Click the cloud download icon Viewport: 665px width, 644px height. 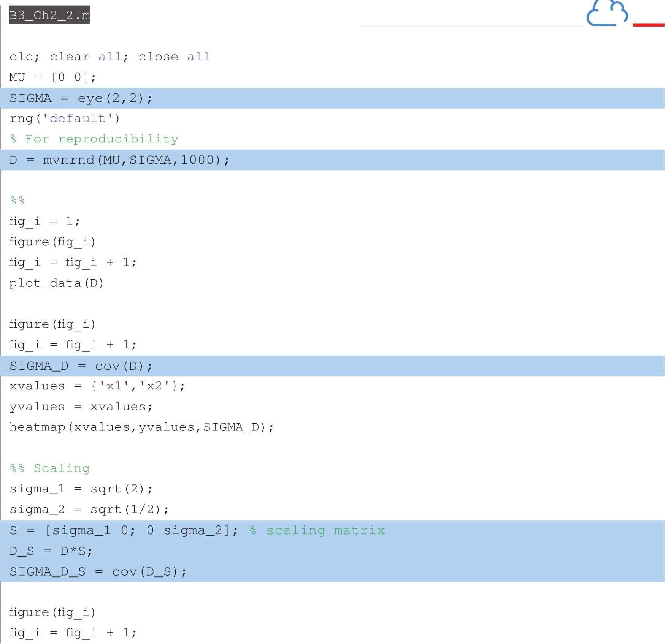[607, 13]
